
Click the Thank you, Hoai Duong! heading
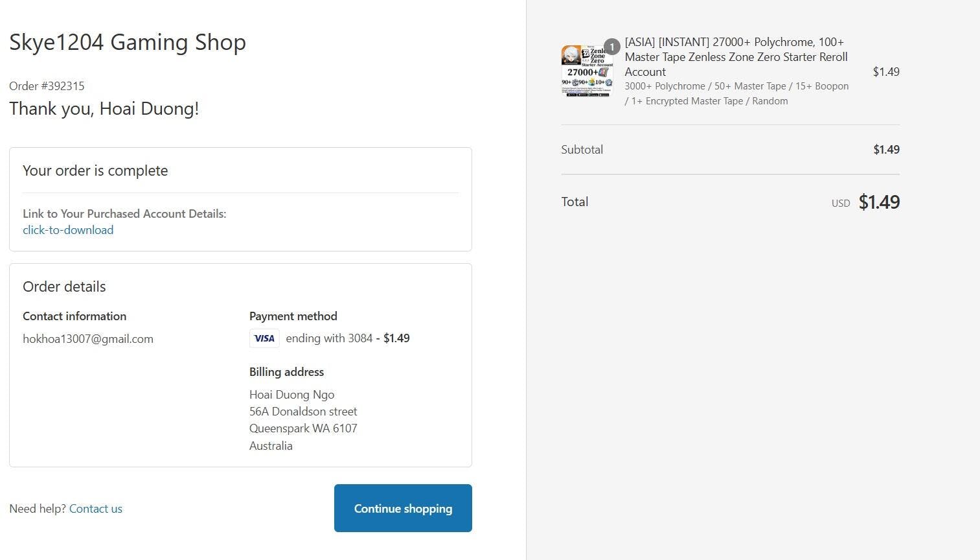(104, 109)
